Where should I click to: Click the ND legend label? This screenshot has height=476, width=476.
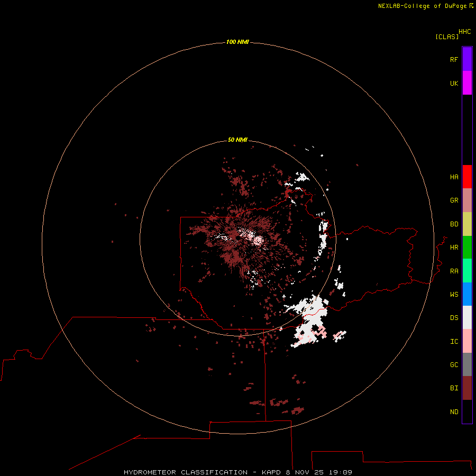(x=454, y=412)
